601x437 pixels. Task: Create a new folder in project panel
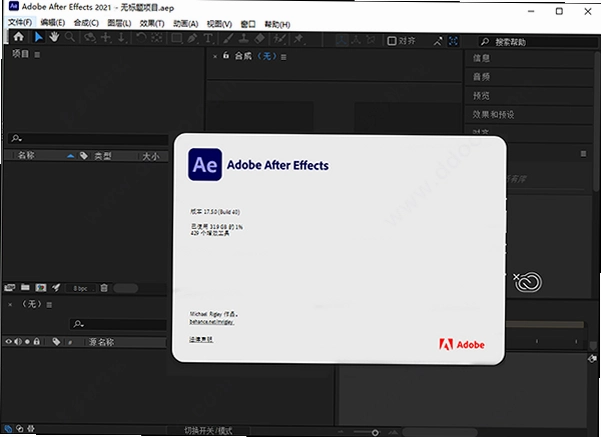pyautogui.click(x=25, y=287)
